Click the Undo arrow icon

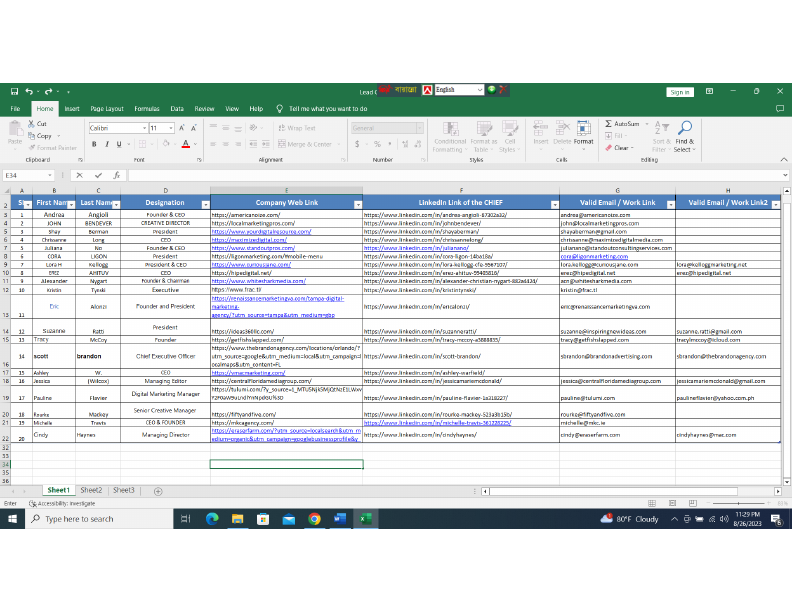pos(29,91)
